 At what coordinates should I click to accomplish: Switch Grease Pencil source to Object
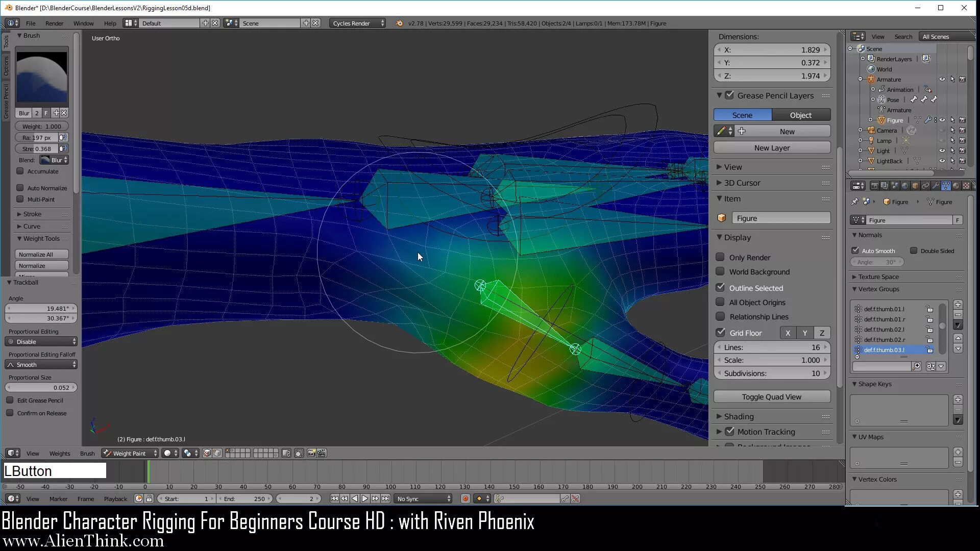coord(800,115)
